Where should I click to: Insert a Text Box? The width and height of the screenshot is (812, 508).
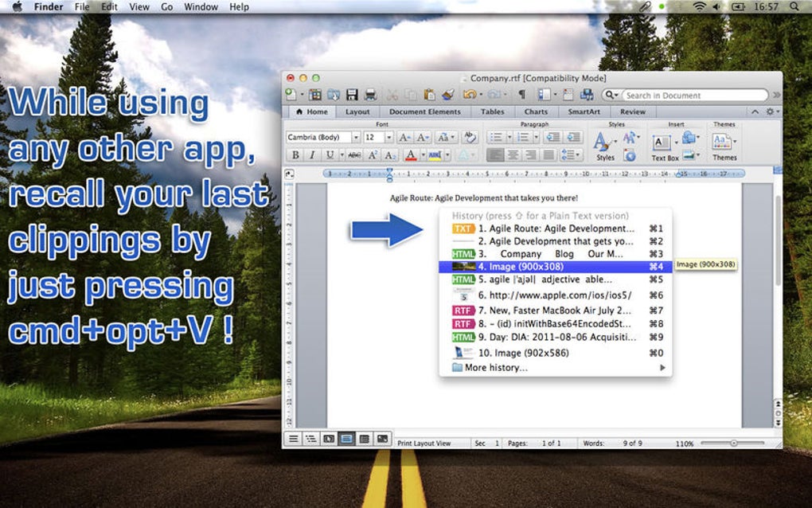[662, 147]
